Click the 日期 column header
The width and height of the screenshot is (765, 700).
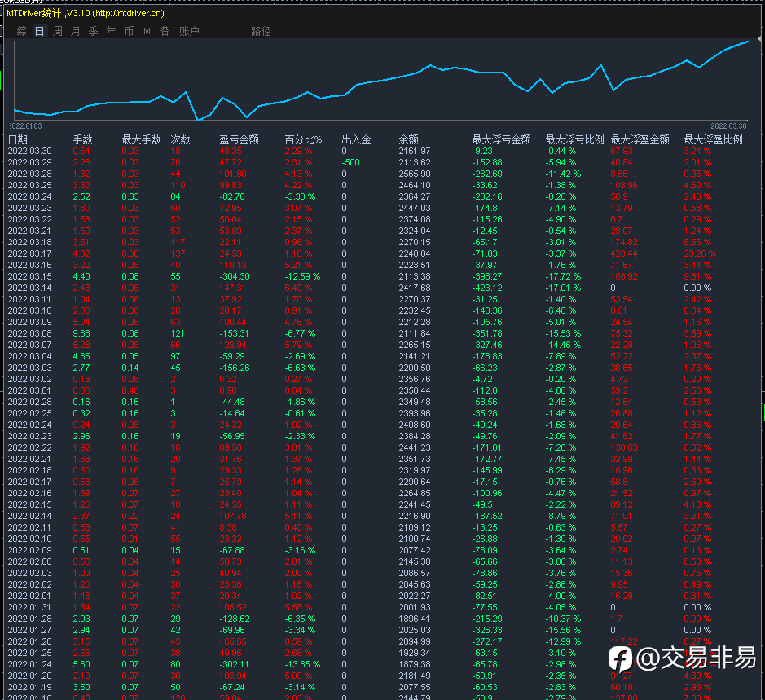[18, 139]
